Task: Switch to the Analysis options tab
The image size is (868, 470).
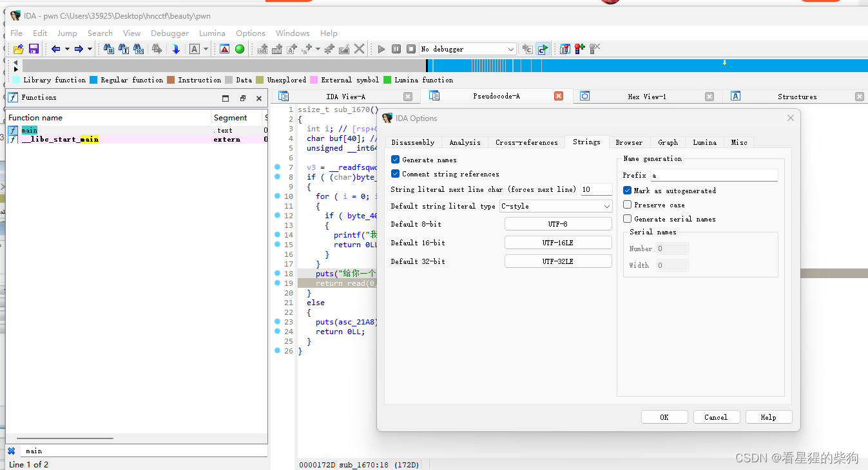Action: pyautogui.click(x=465, y=142)
